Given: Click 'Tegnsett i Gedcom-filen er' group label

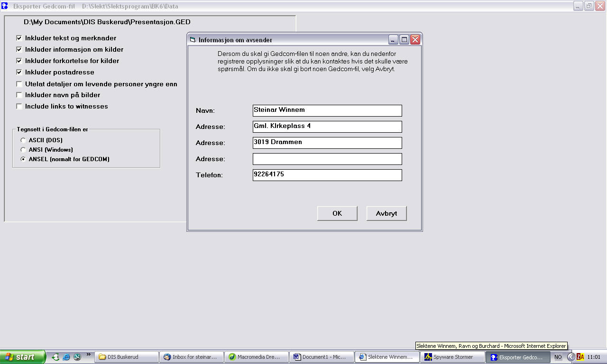Looking at the screenshot, I should point(52,129).
